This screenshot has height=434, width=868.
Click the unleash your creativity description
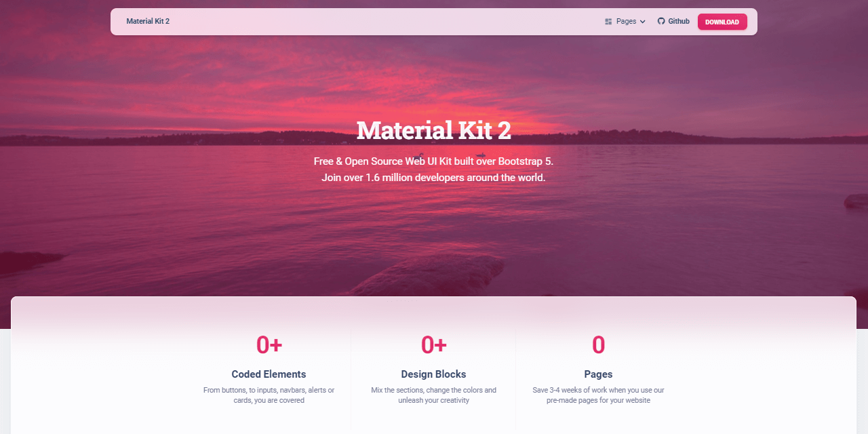[433, 395]
